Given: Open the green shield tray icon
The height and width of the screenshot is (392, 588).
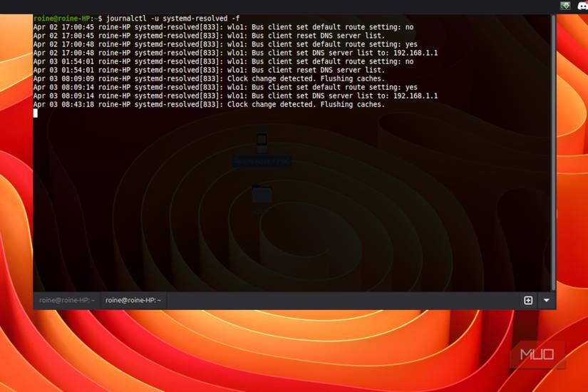Looking at the screenshot, I should click(x=565, y=6).
